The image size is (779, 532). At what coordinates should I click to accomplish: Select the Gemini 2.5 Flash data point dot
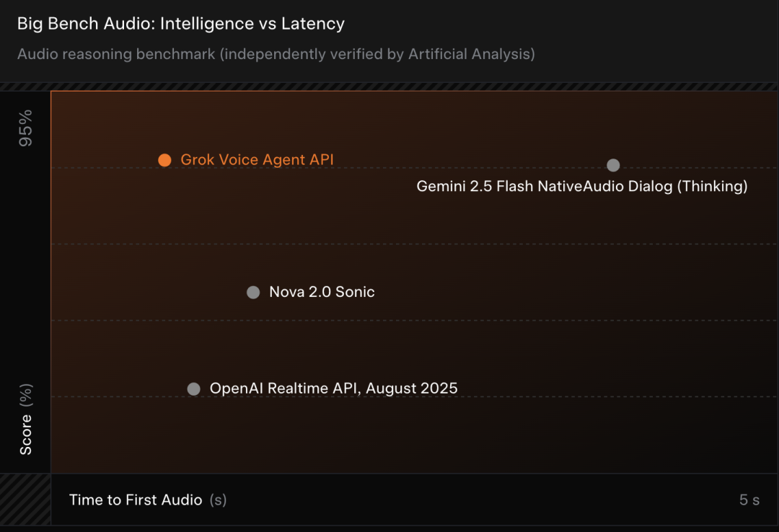point(613,165)
